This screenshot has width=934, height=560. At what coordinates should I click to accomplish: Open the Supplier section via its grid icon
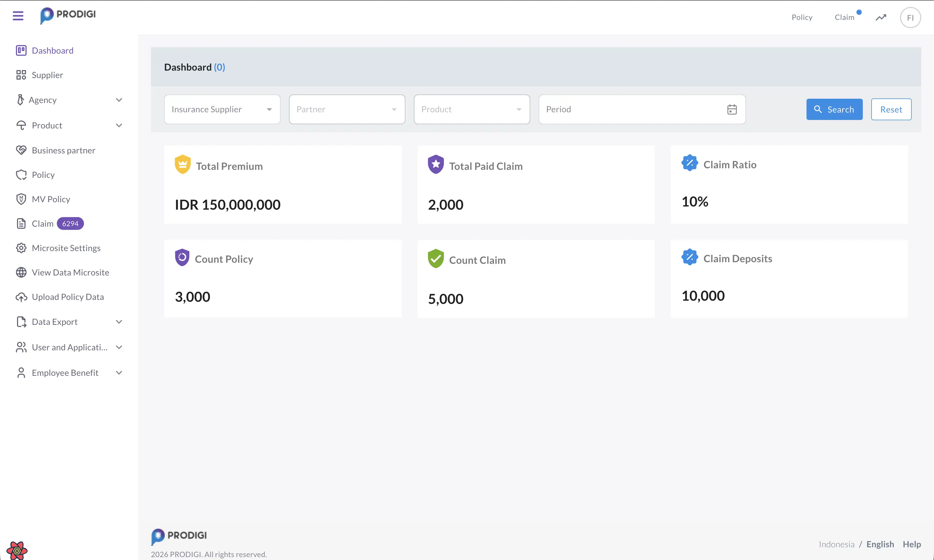21,75
